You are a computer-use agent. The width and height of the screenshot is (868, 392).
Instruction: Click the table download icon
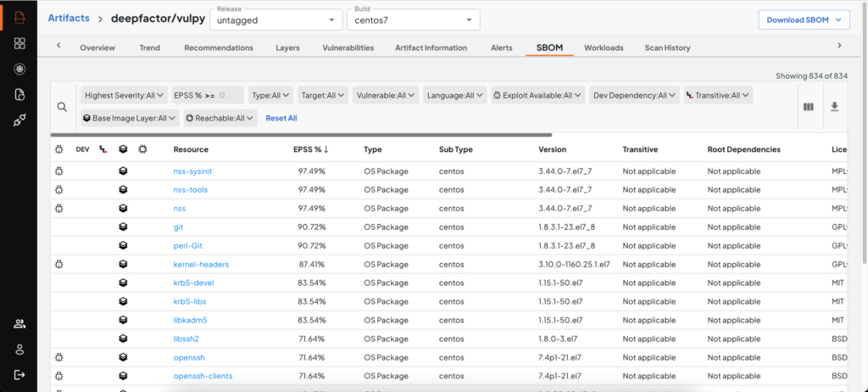click(834, 106)
